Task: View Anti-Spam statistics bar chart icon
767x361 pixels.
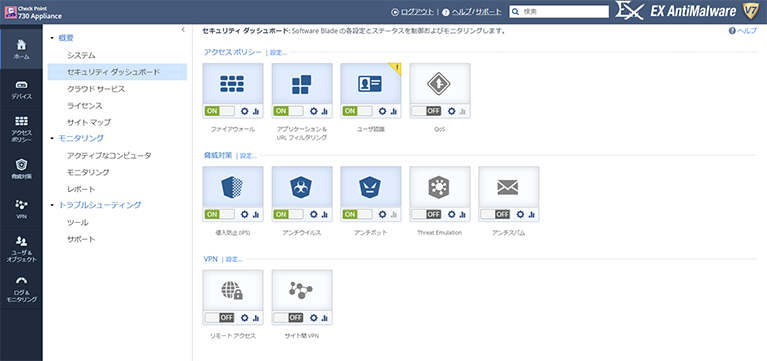Action: click(532, 215)
